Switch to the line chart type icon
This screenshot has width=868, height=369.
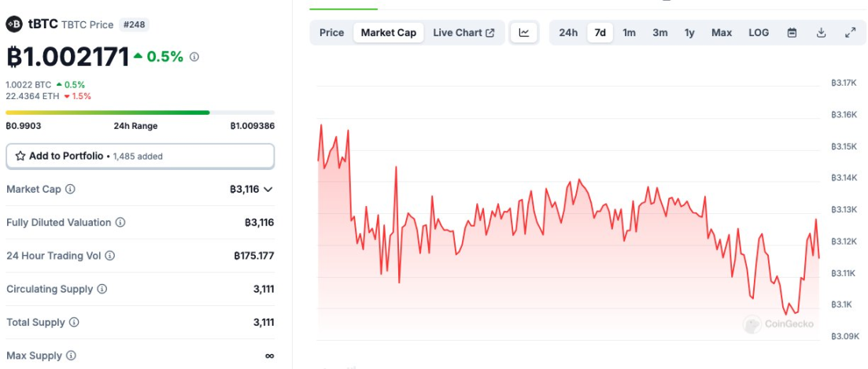[524, 33]
